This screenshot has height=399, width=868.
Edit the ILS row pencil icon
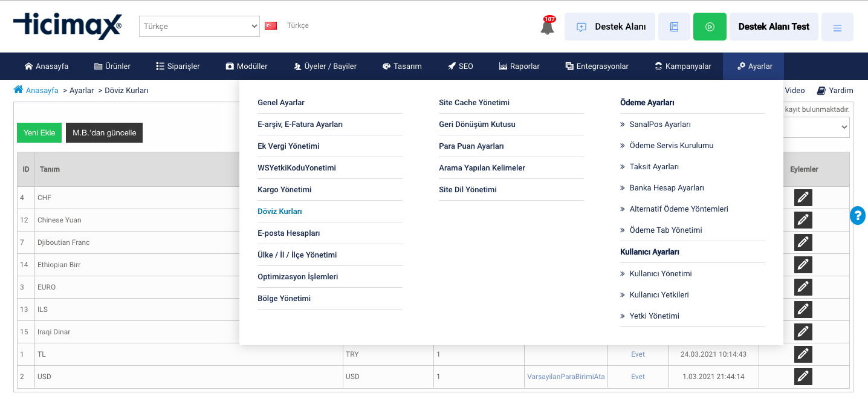tap(803, 310)
